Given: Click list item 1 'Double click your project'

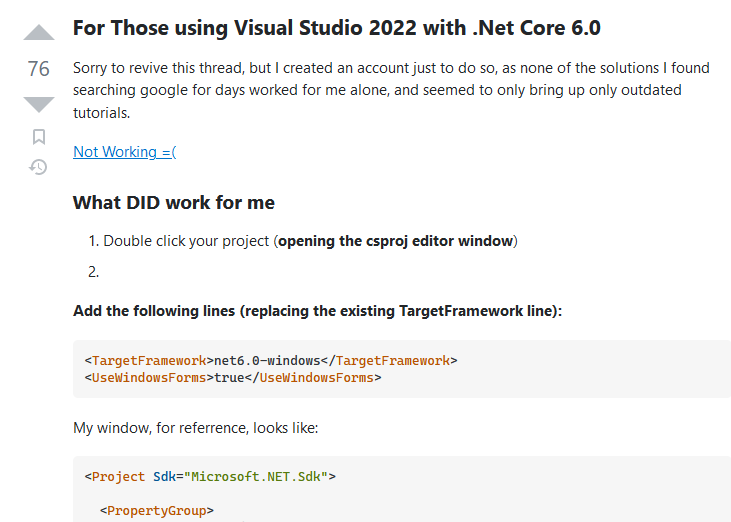Looking at the screenshot, I should (x=187, y=241).
